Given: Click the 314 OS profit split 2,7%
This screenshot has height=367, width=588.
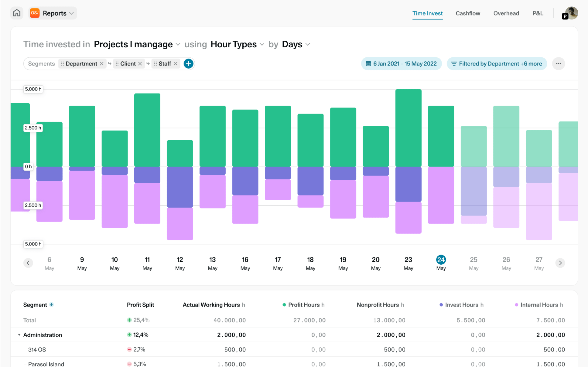Looking at the screenshot, I should tap(136, 349).
